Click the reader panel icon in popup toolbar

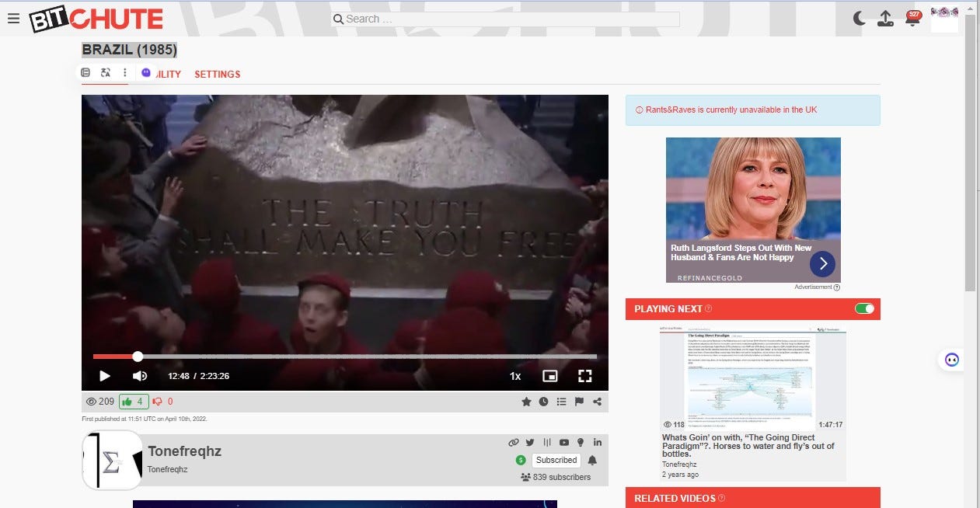pos(85,72)
